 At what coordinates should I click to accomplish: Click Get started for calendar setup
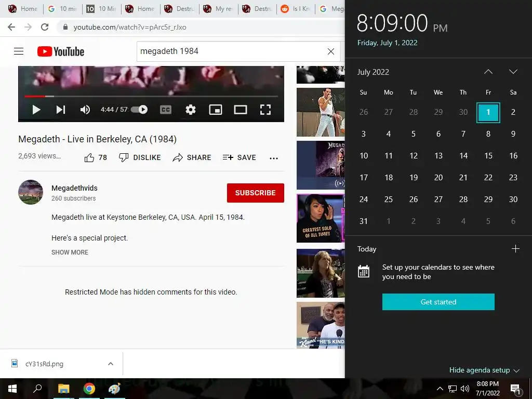[438, 302]
